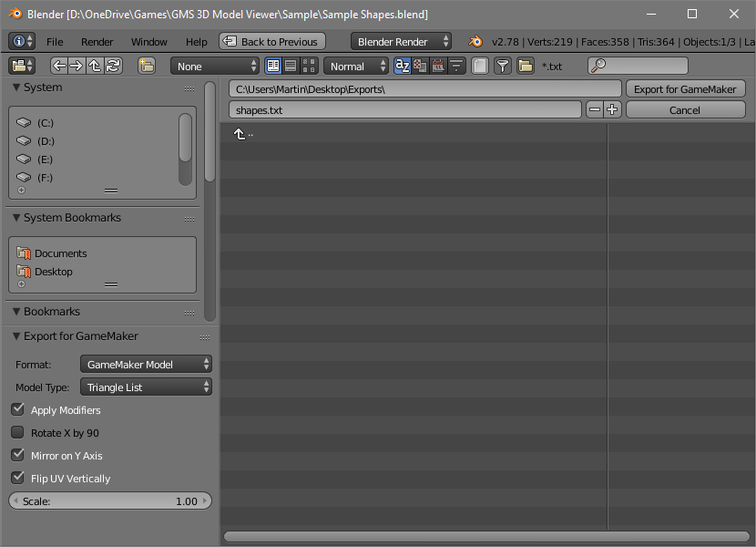
Task: Toggle folder filter icon
Action: click(x=525, y=66)
